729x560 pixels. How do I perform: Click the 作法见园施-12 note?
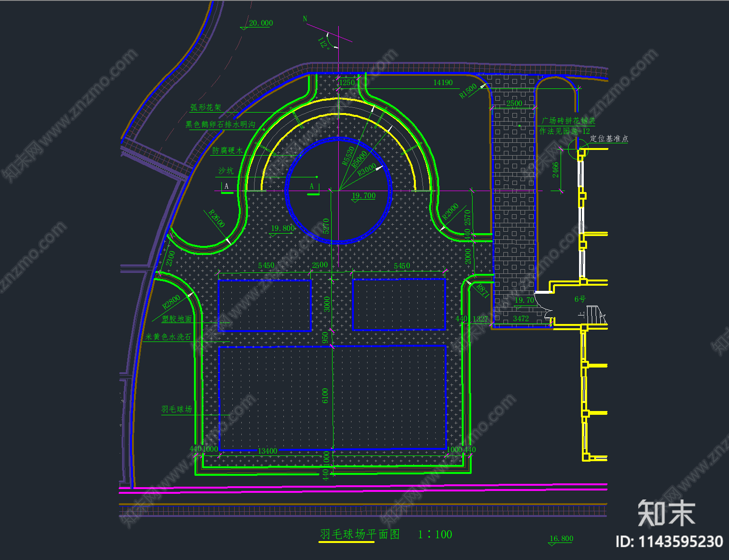[564, 131]
